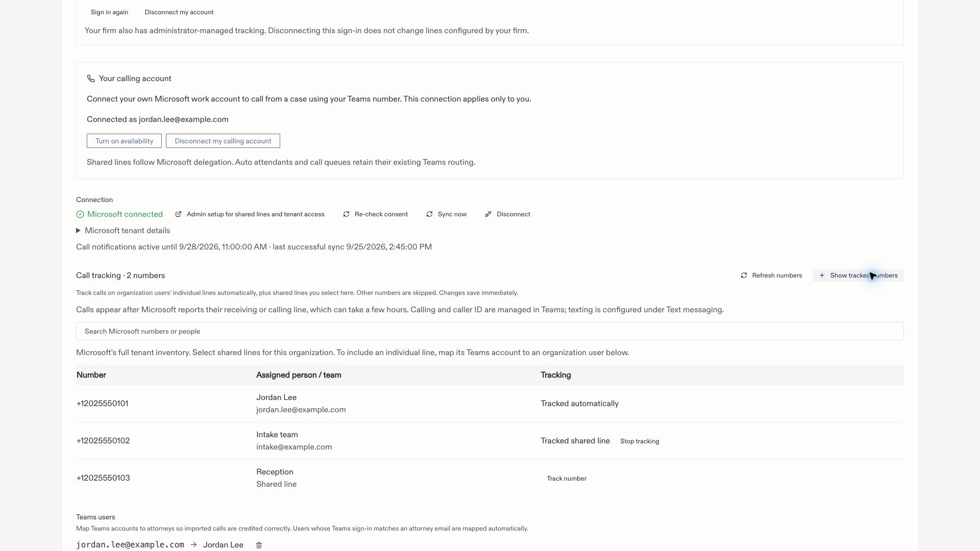Image resolution: width=980 pixels, height=551 pixels.
Task: Click Connected as jordan.lee@example.com text
Action: click(158, 119)
